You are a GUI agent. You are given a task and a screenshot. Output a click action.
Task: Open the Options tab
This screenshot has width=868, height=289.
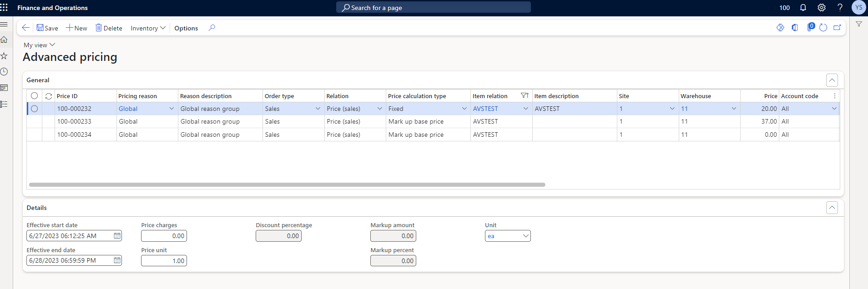(x=186, y=28)
